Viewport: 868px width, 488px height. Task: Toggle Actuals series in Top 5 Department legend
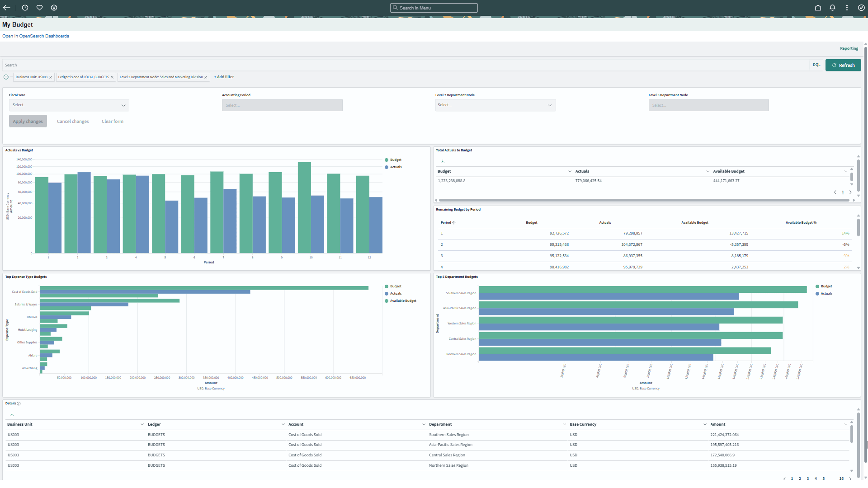click(x=826, y=294)
